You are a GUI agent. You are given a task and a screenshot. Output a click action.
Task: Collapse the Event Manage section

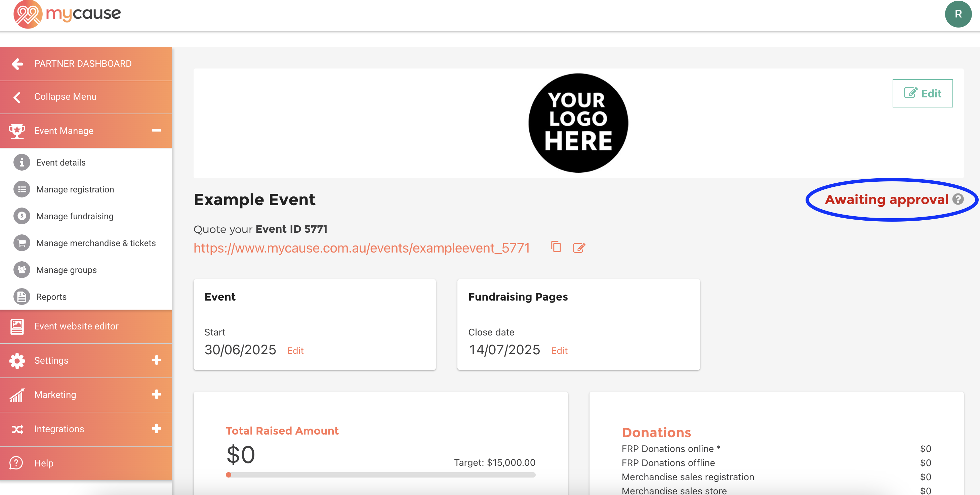pos(156,130)
